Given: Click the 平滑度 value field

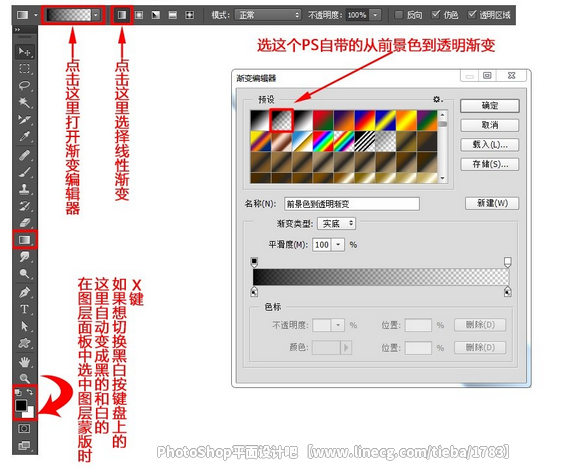Looking at the screenshot, I should (x=322, y=245).
